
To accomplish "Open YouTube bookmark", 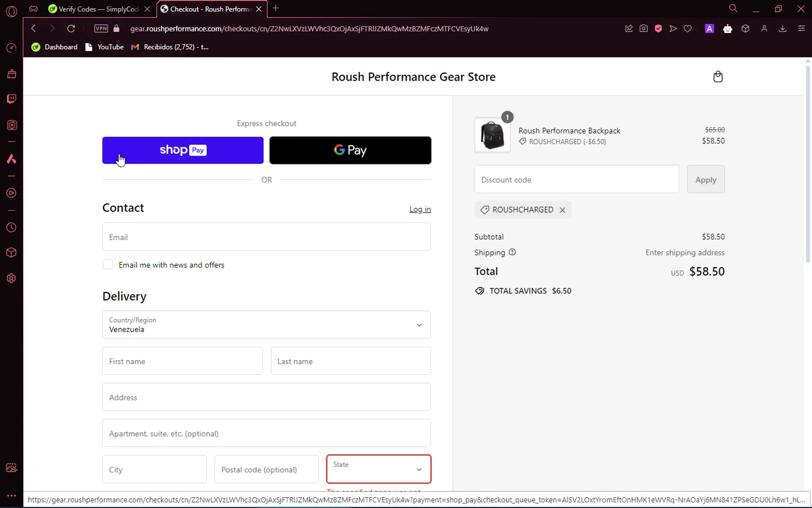I will click(104, 47).
